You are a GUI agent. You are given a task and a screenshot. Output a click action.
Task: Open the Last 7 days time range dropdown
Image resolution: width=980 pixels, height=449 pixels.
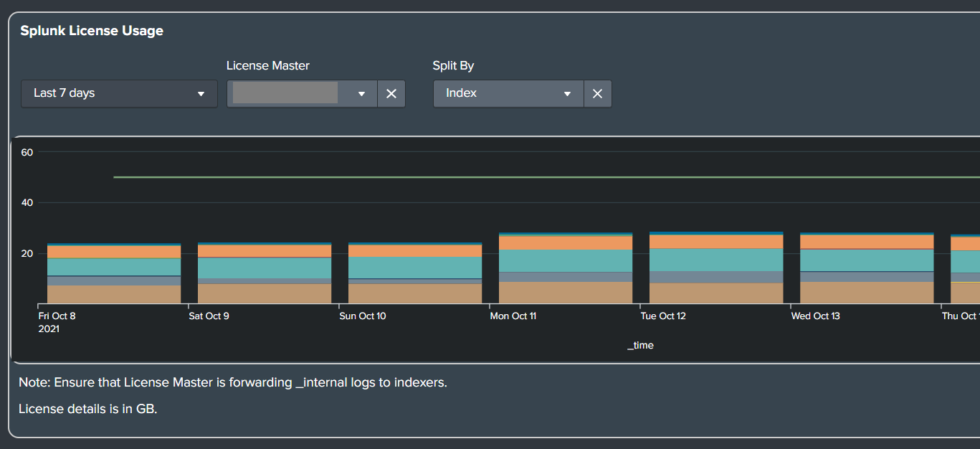coord(119,93)
